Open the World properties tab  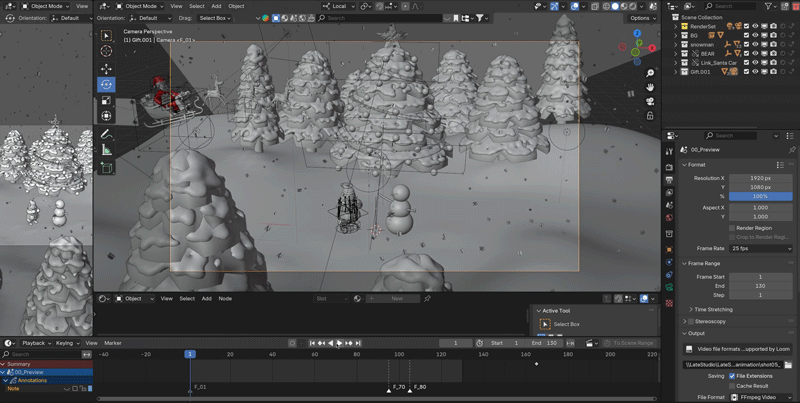point(669,217)
